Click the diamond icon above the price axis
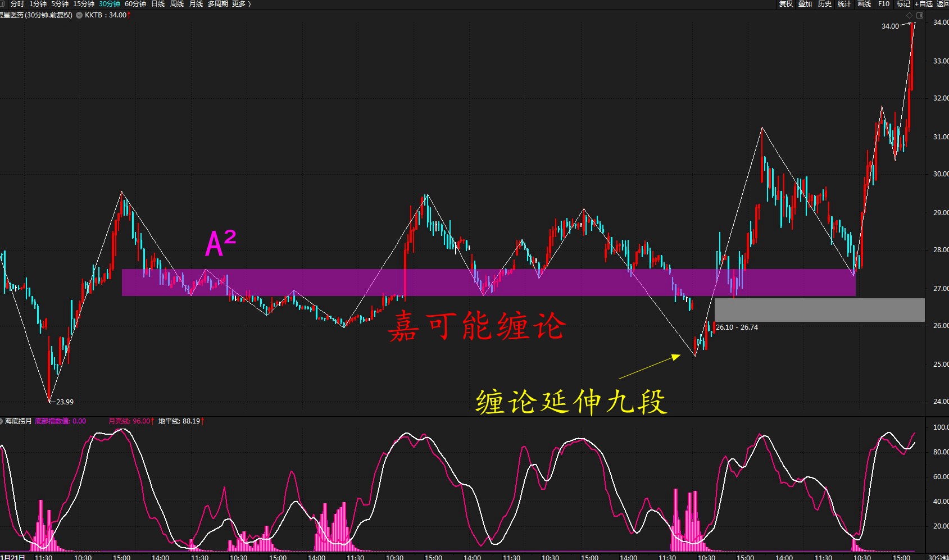The width and height of the screenshot is (949, 560). click(x=910, y=15)
